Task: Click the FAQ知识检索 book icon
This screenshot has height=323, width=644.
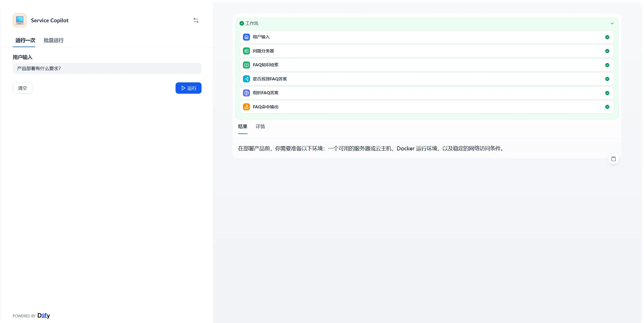Action: tap(246, 65)
